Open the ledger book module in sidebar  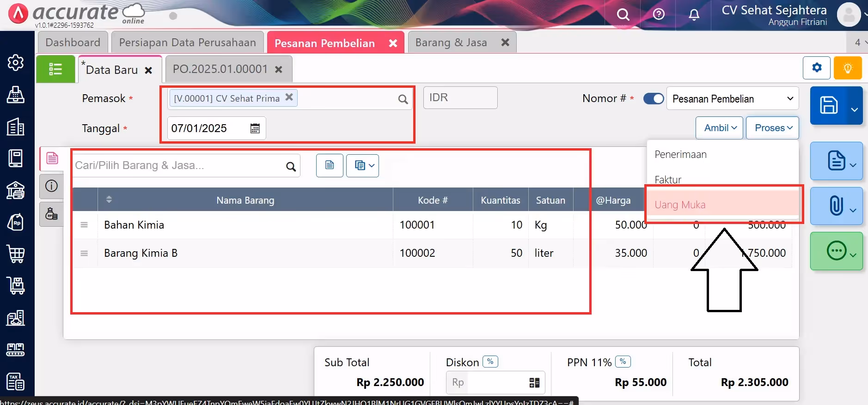pos(16,158)
